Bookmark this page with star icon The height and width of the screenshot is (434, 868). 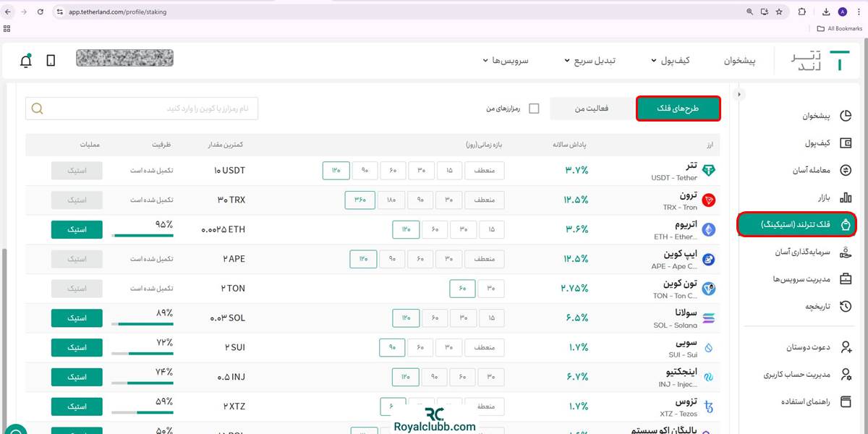779,12
